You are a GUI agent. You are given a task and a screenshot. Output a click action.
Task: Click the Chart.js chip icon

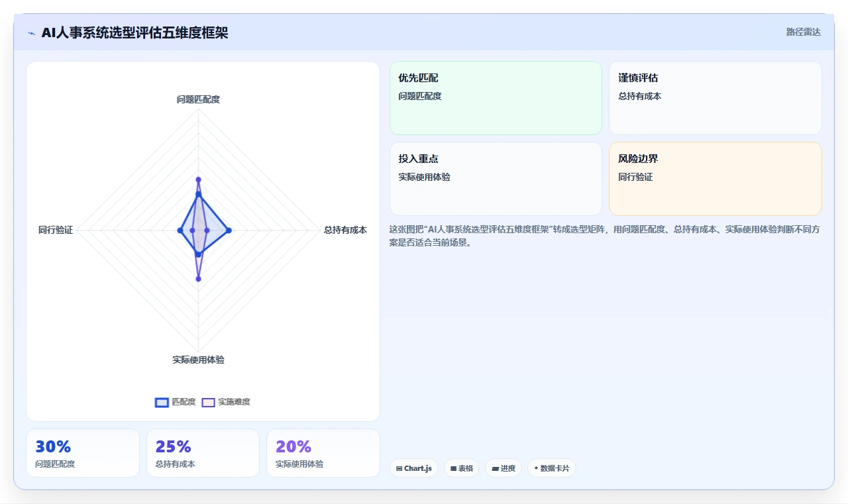[x=399, y=468]
